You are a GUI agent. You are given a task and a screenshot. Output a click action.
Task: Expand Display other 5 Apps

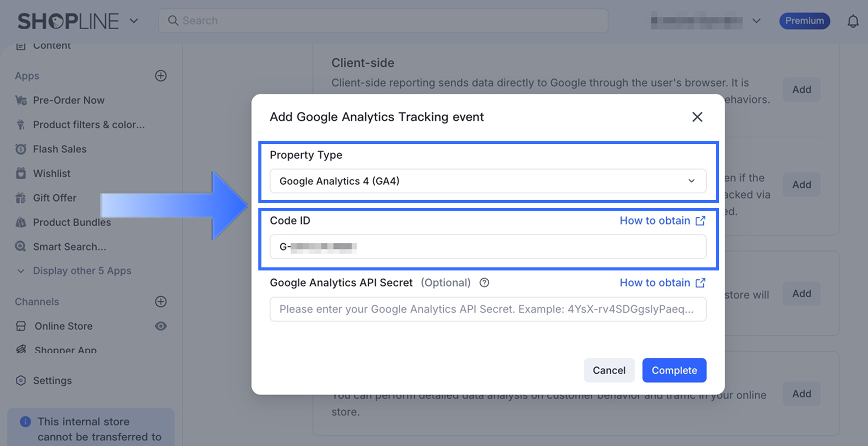pos(82,271)
